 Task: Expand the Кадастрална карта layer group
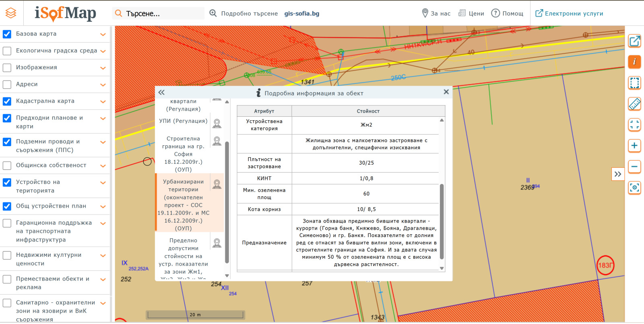pos(103,101)
